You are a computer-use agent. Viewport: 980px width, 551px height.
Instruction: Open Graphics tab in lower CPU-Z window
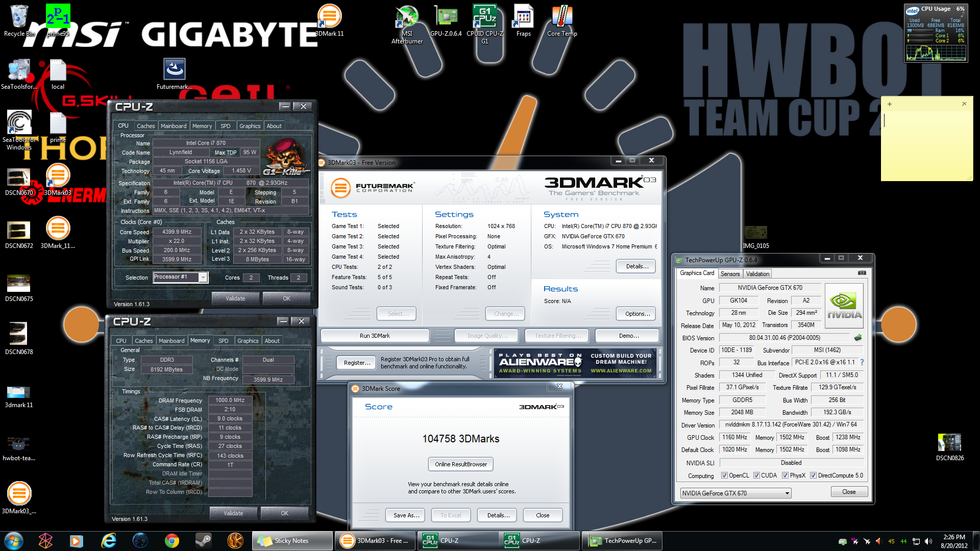(x=248, y=341)
